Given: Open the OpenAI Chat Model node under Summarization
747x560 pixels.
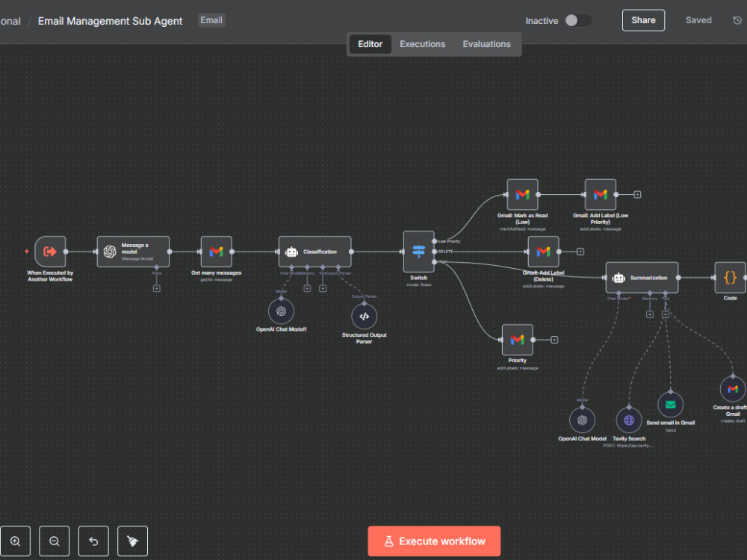Looking at the screenshot, I should point(582,420).
